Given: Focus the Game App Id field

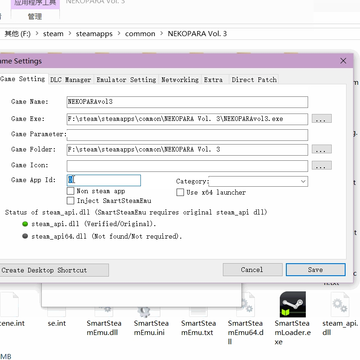Looking at the screenshot, I should [104, 180].
